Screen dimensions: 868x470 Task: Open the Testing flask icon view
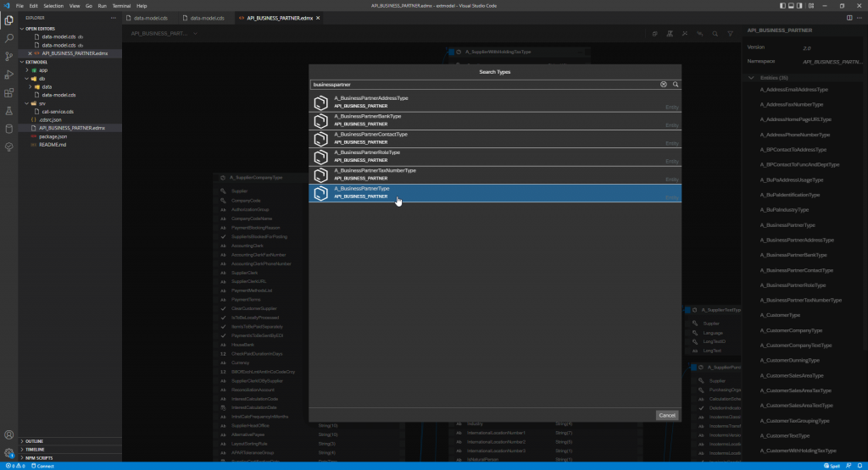point(8,111)
